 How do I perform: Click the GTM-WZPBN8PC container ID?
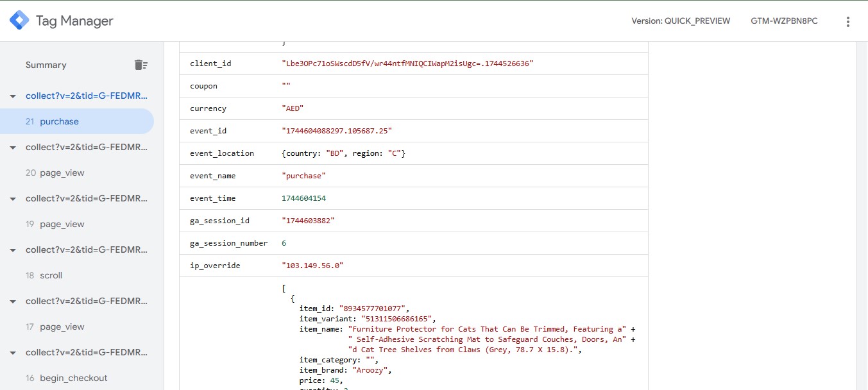tap(784, 21)
